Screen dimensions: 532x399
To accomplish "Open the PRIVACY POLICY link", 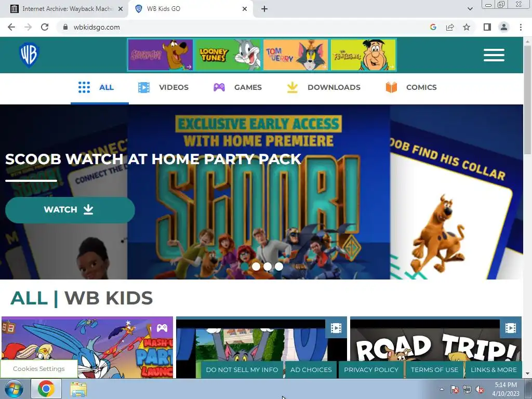I will click(371, 370).
